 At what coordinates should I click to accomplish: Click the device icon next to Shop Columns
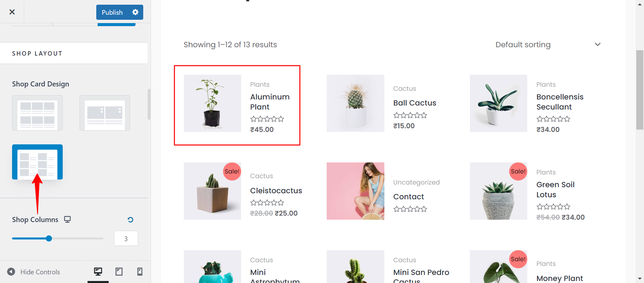click(67, 219)
